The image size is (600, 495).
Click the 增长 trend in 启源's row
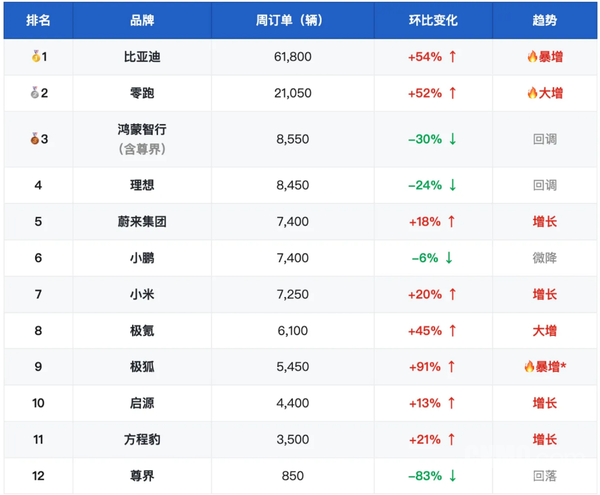545,403
